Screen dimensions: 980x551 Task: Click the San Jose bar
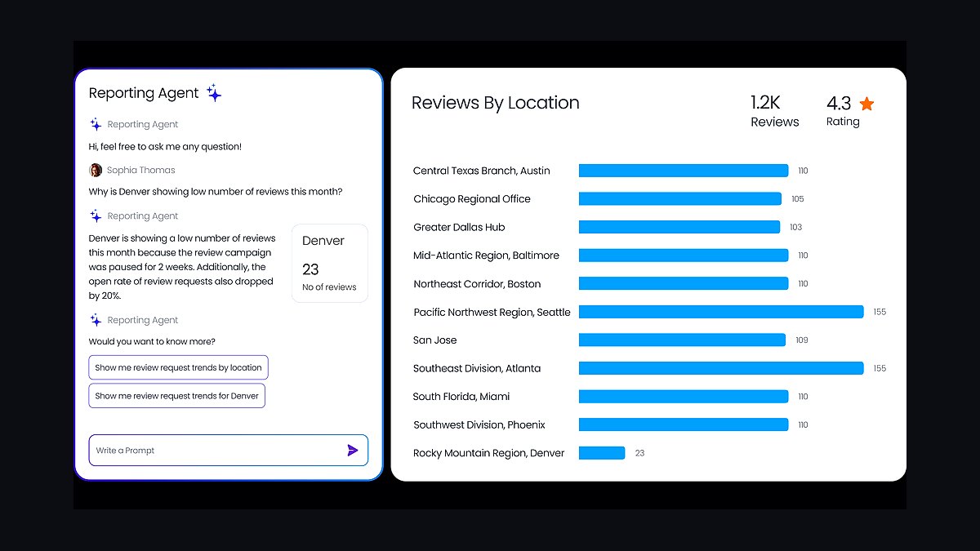tap(682, 340)
